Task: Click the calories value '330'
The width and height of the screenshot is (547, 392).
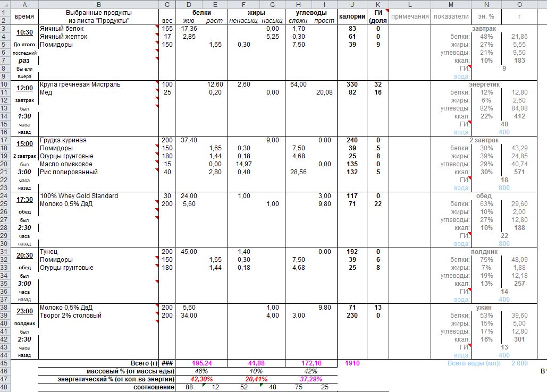Action: point(352,84)
